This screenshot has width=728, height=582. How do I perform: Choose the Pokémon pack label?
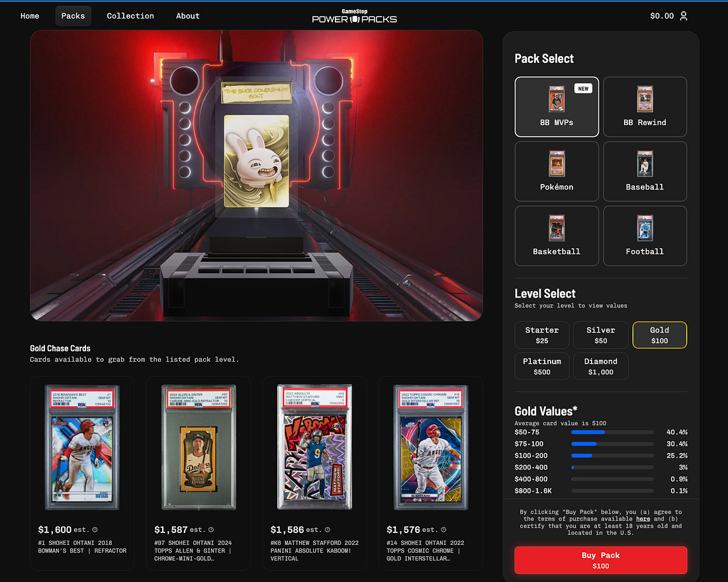tap(557, 187)
